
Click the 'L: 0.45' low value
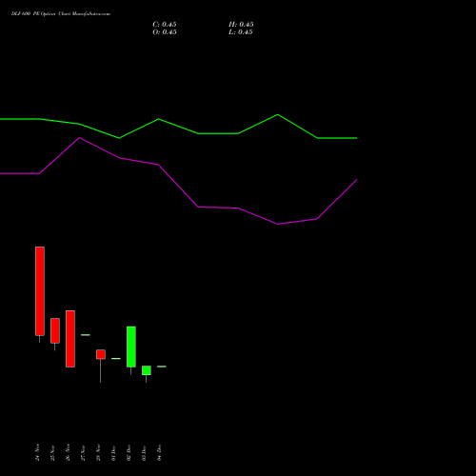241,32
